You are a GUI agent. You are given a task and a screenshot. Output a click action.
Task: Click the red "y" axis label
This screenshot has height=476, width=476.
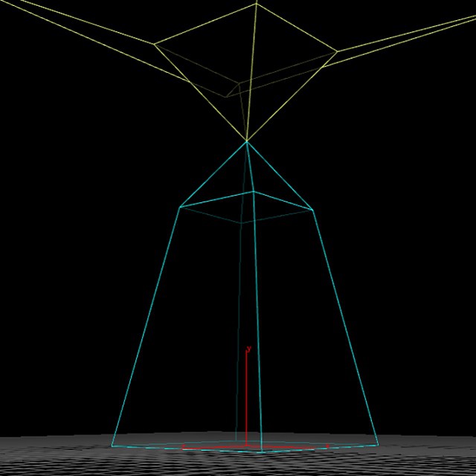click(248, 348)
